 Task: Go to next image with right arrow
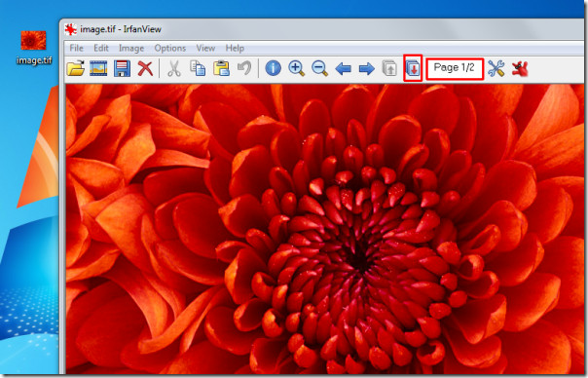pos(366,69)
